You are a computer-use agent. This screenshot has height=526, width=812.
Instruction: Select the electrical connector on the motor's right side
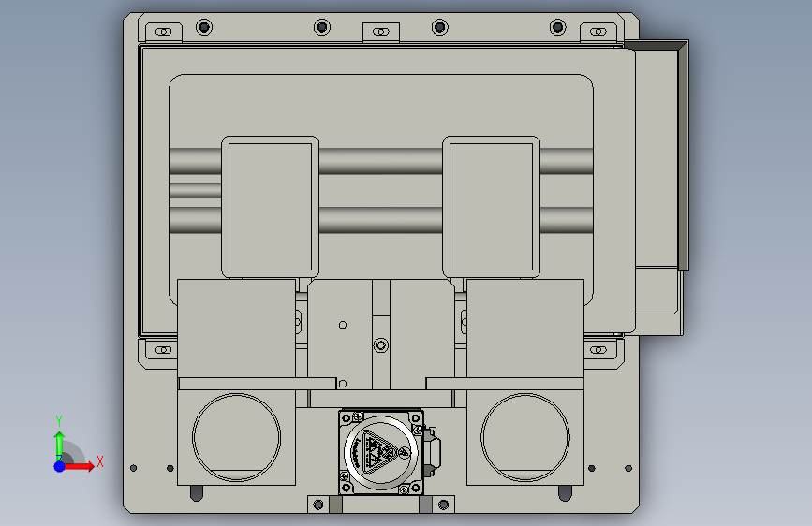(x=433, y=451)
